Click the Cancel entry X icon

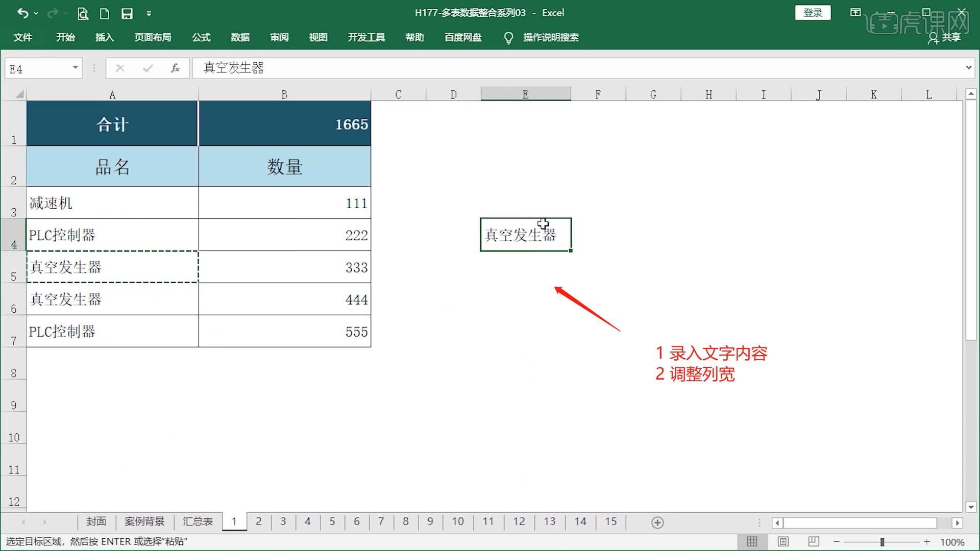[x=120, y=68]
